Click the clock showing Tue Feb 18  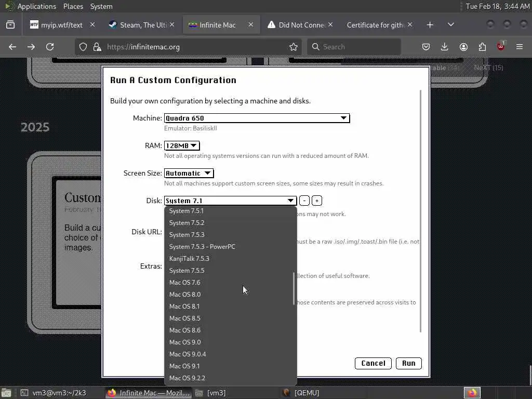pyautogui.click(x=497, y=6)
